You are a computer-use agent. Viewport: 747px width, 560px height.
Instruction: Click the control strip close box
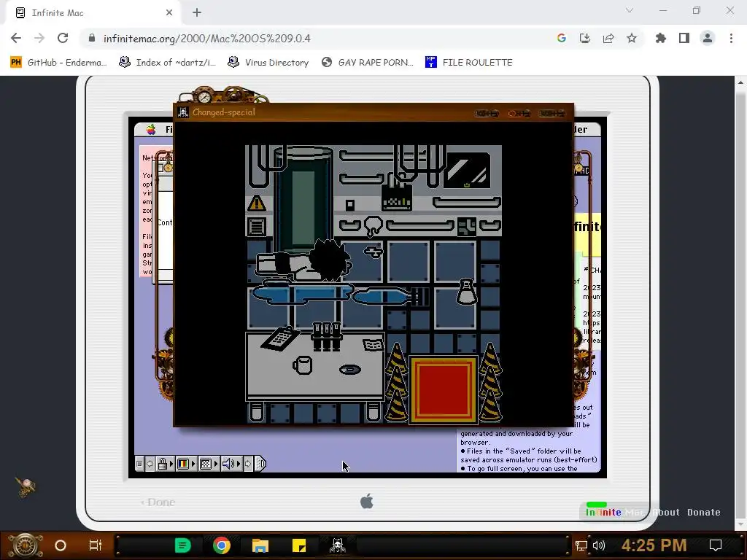point(139,463)
